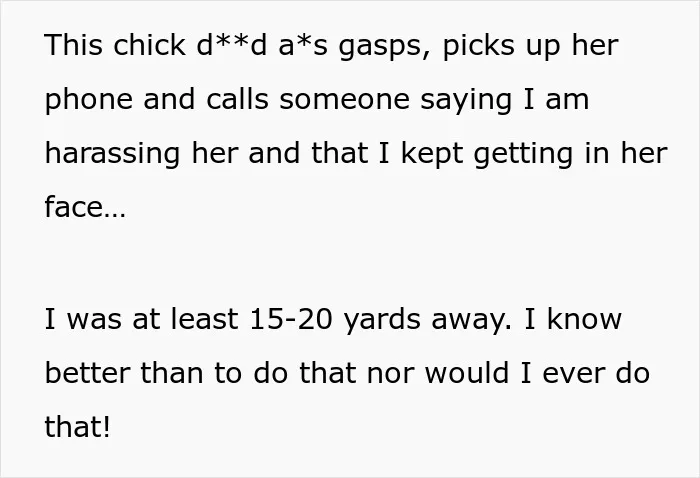Click the word "kept" in third line

click(432, 154)
